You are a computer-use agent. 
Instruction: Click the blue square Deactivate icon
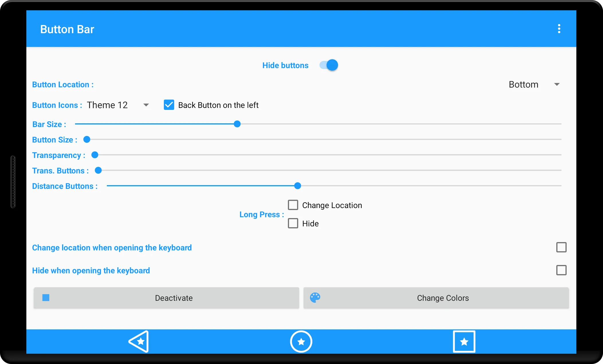46,298
